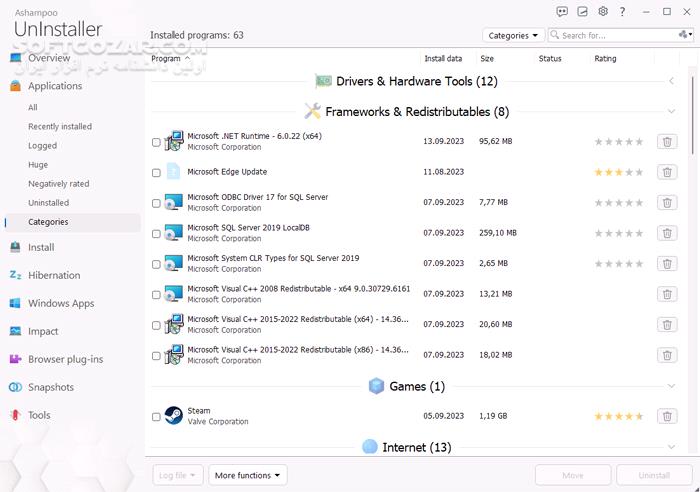Click the vertical scrollbar of program list
This screenshot has width=700, height=492.
(x=692, y=116)
